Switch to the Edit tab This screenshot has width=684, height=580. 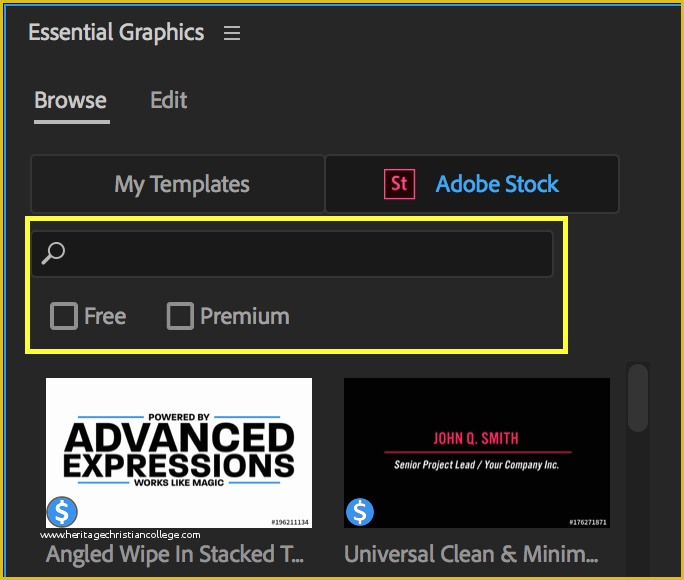click(x=169, y=100)
